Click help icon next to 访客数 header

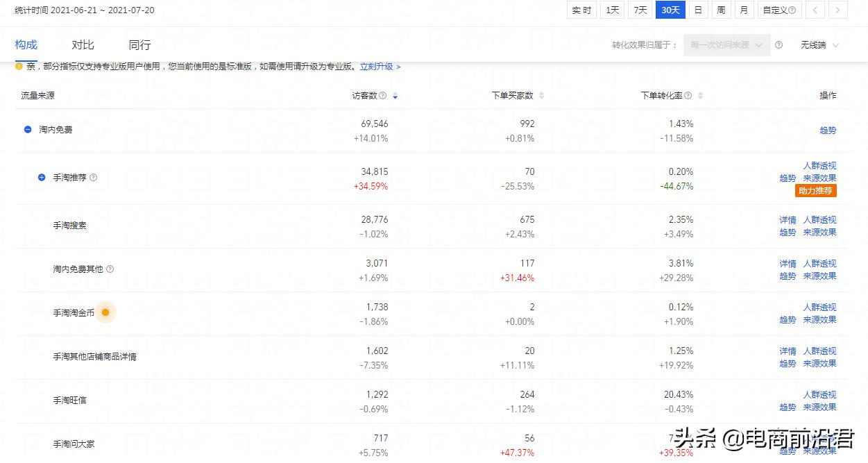point(383,95)
